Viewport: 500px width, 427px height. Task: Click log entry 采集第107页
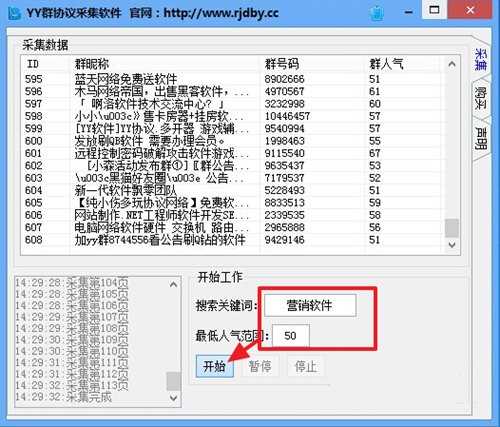(x=72, y=317)
